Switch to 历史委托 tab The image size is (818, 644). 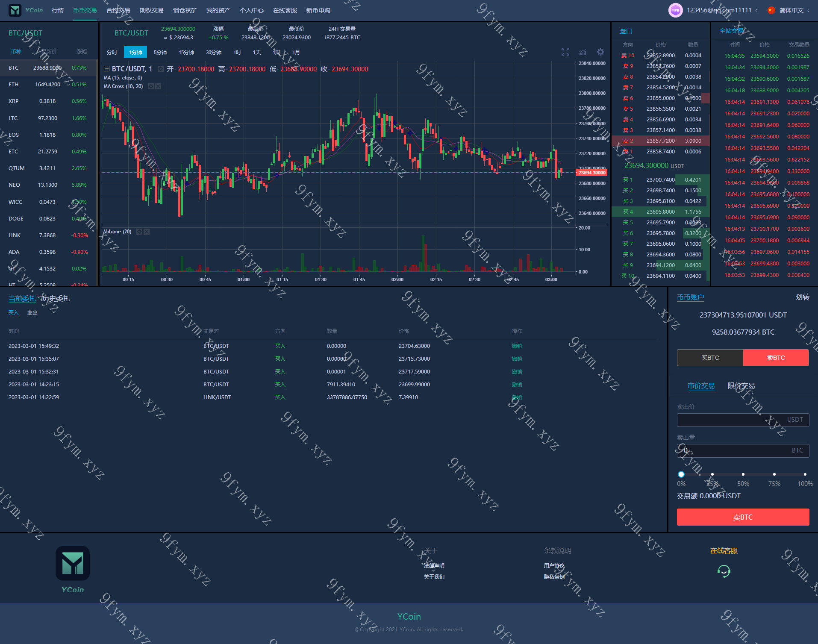coord(56,298)
